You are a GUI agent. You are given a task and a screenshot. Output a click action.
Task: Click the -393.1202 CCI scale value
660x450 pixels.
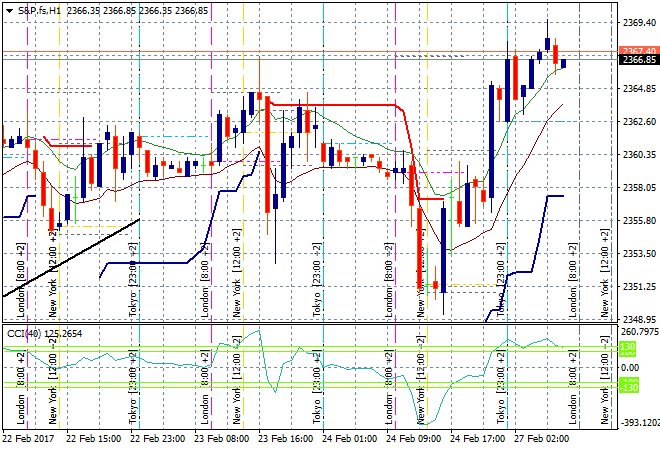[x=638, y=423]
